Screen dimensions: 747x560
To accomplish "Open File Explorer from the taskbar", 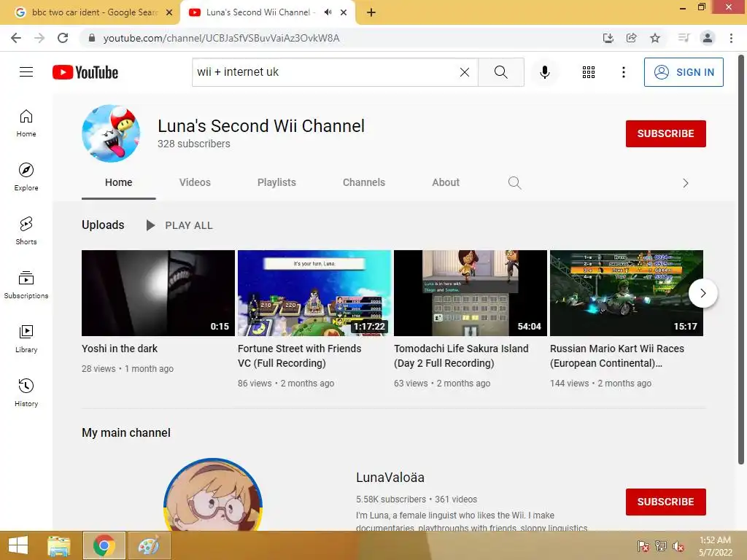I will click(59, 545).
